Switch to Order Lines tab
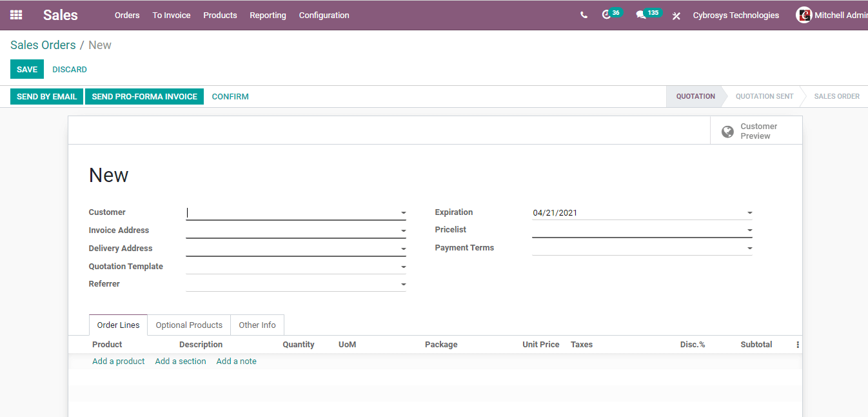Screen dimensions: 868x417 [119, 325]
